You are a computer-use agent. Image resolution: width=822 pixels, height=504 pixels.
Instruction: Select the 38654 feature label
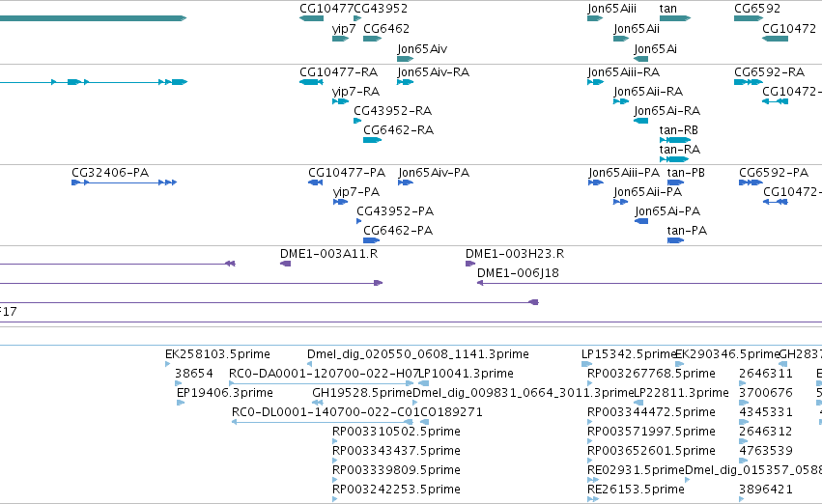(193, 374)
